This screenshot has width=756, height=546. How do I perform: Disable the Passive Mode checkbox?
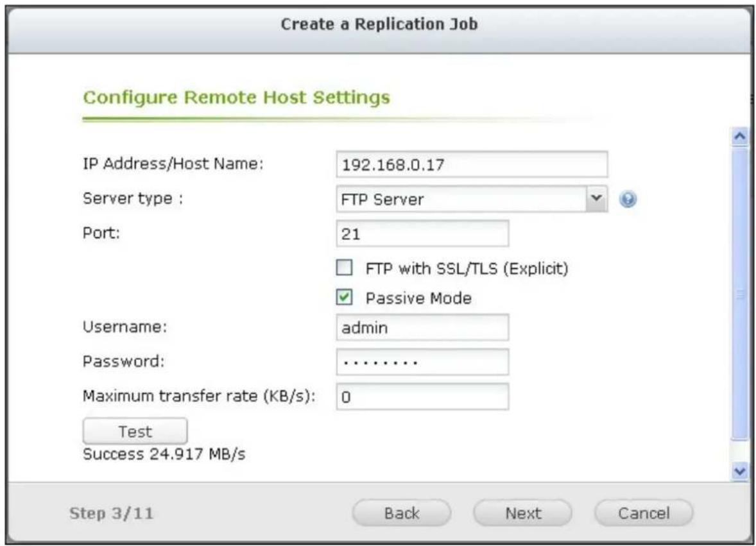344,297
